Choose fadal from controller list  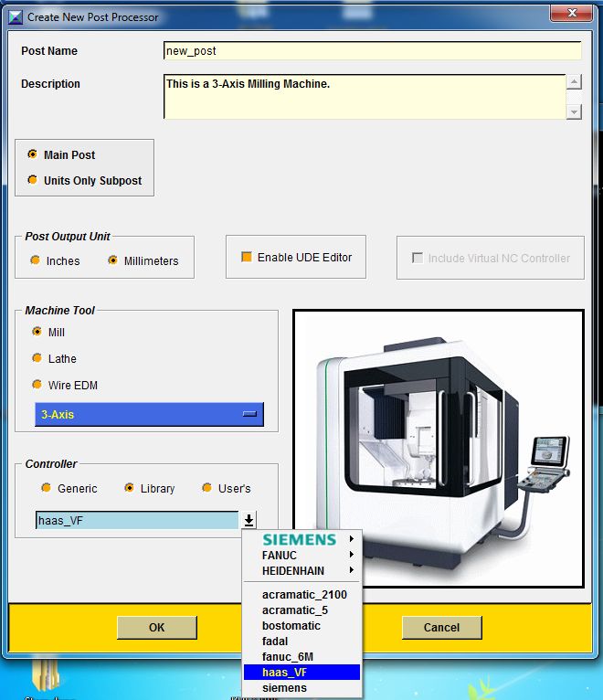point(302,642)
